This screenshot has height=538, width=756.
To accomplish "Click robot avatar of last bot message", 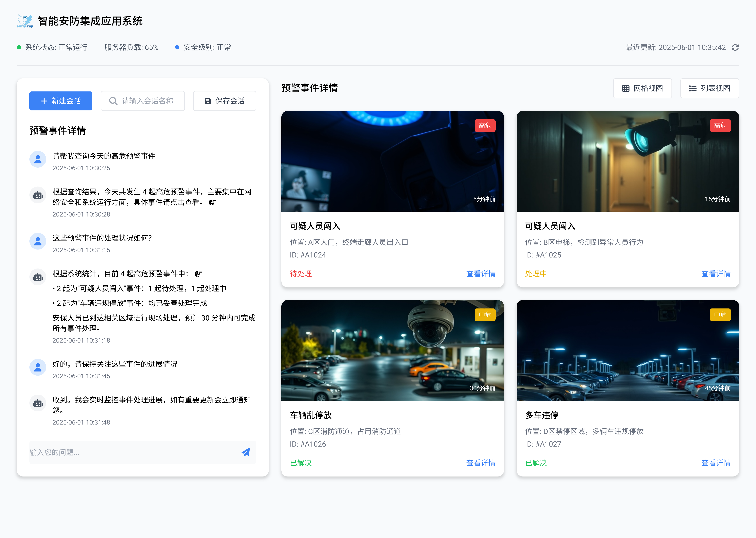I will 38,403.
